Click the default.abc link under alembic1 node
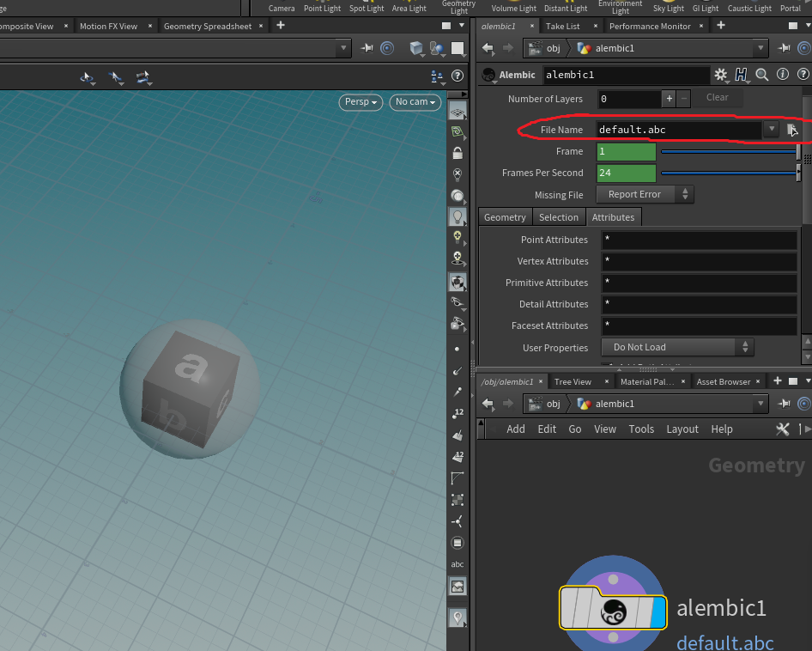812x651 pixels. click(x=725, y=642)
